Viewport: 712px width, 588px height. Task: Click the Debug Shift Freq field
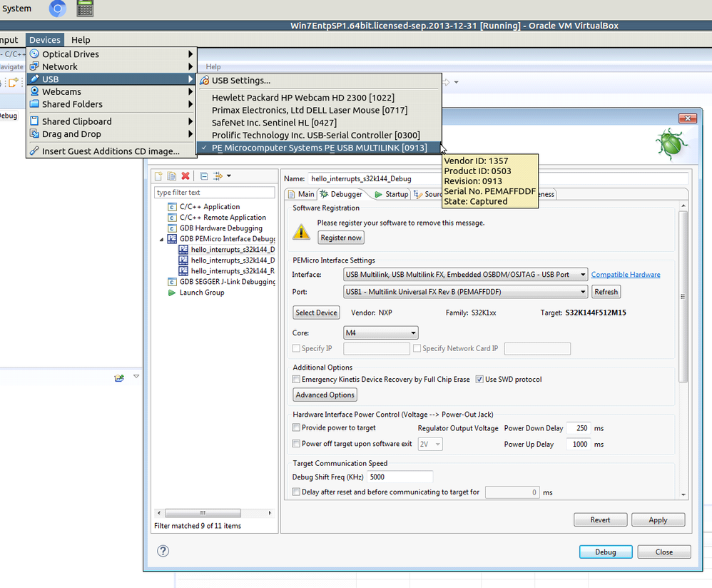pyautogui.click(x=400, y=477)
